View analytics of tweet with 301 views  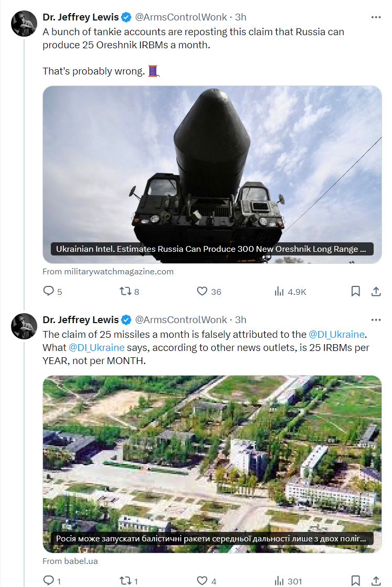click(279, 580)
